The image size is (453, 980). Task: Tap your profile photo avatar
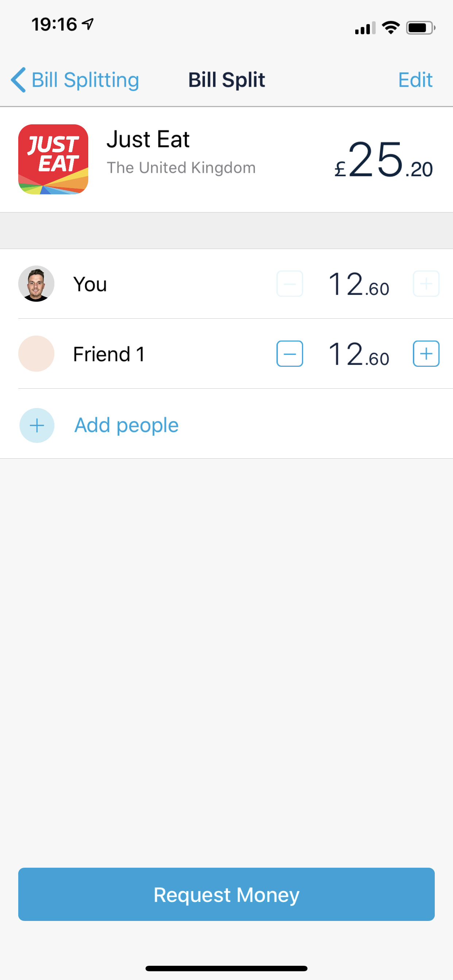click(36, 284)
